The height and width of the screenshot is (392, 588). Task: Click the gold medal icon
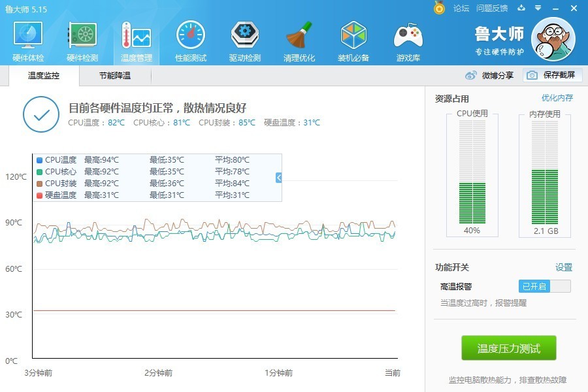439,8
